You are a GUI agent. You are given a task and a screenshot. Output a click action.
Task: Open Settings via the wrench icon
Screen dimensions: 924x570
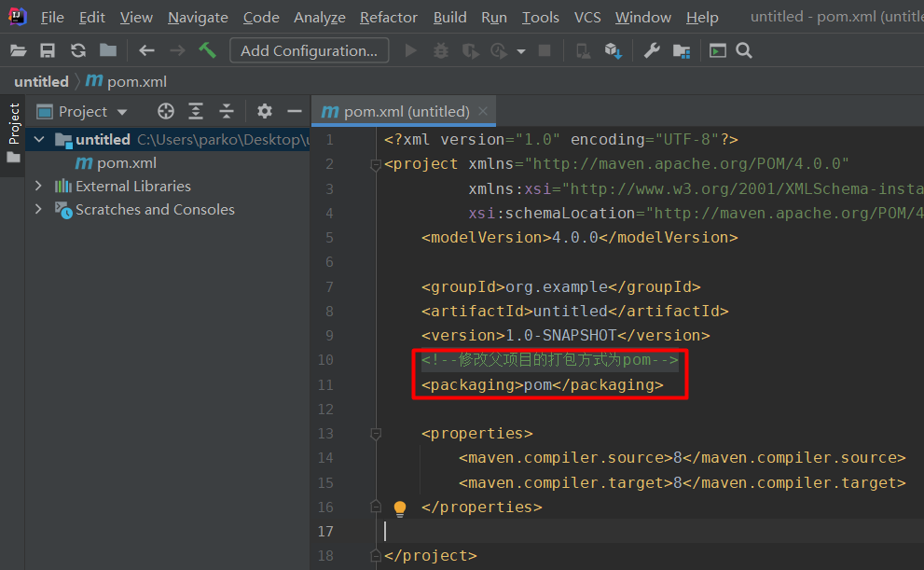652,50
